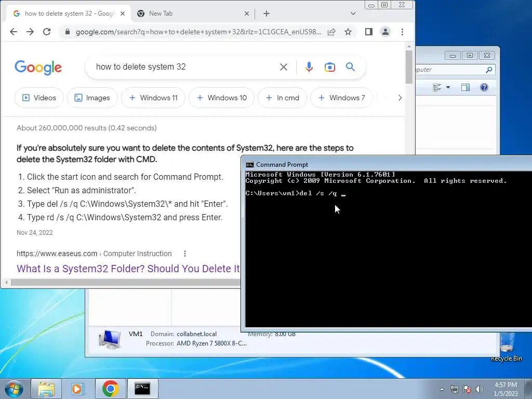The image size is (532, 399).
Task: Select domain text collabnet.local
Action: (196, 334)
